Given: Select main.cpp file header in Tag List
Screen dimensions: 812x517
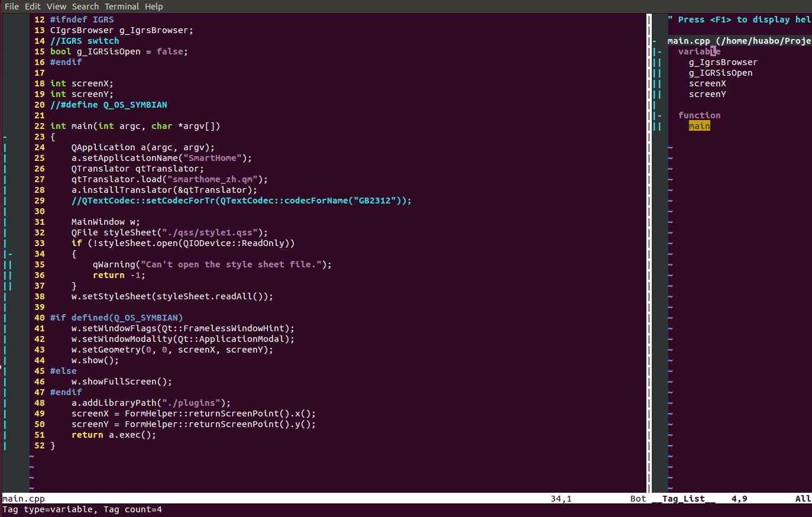Looking at the screenshot, I should click(739, 41).
